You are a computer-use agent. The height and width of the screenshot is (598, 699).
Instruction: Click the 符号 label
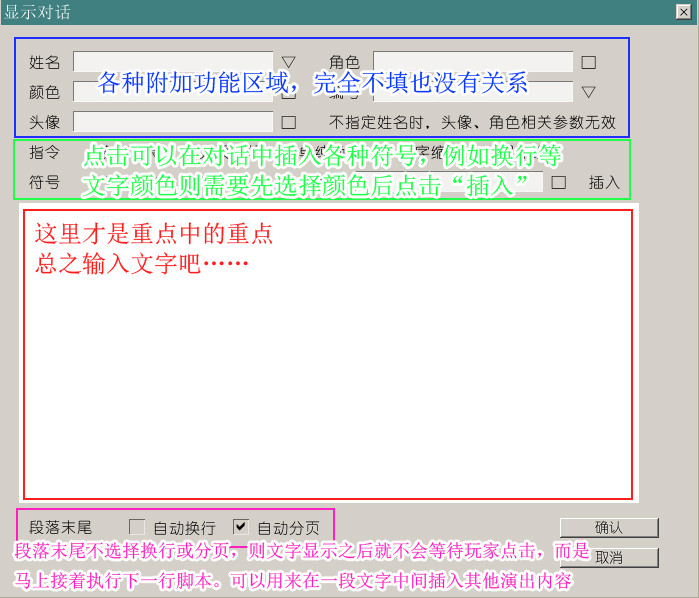pos(44,182)
